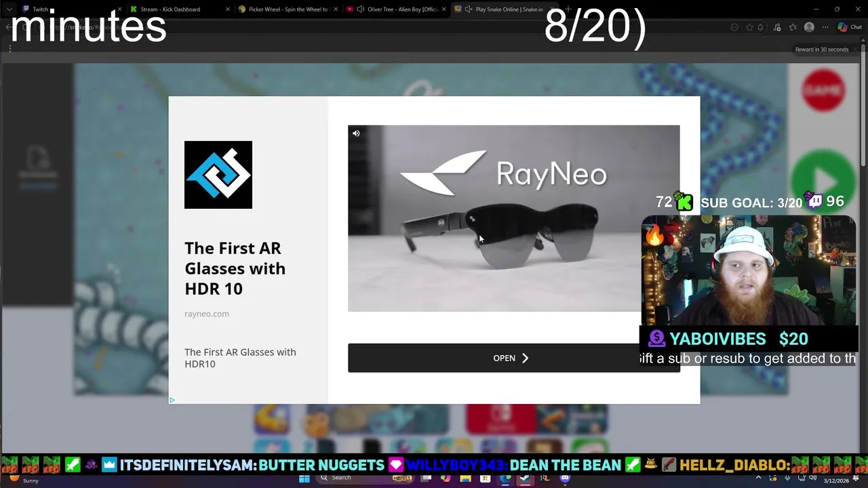Viewport: 868px width, 488px height.
Task: Open a new browser tab
Action: pyautogui.click(x=568, y=9)
